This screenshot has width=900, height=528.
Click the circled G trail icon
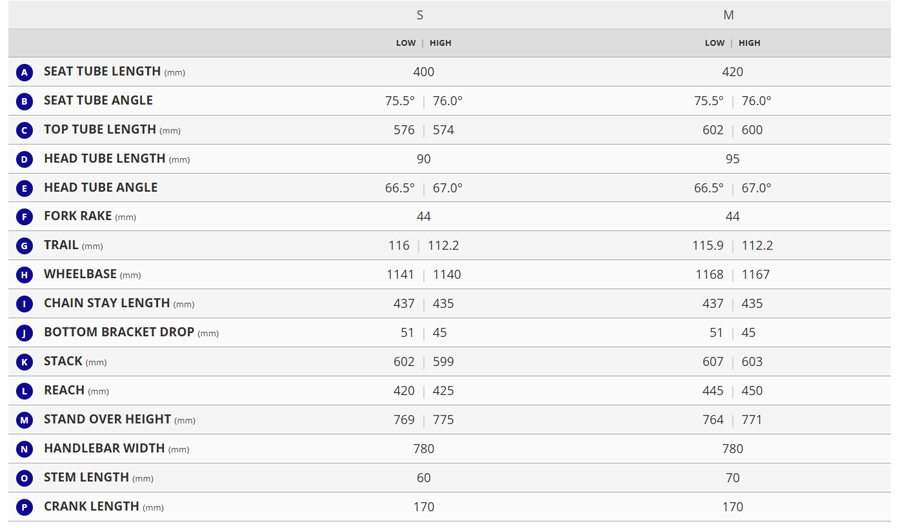[24, 246]
